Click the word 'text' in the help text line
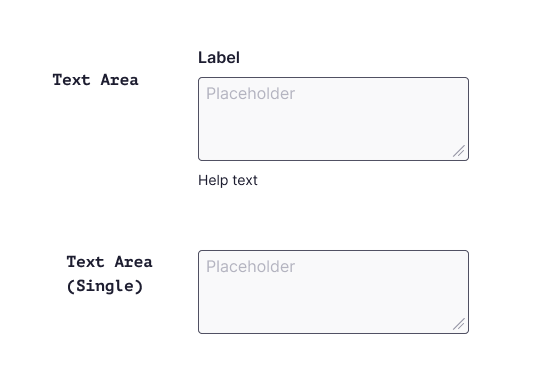 [x=245, y=180]
